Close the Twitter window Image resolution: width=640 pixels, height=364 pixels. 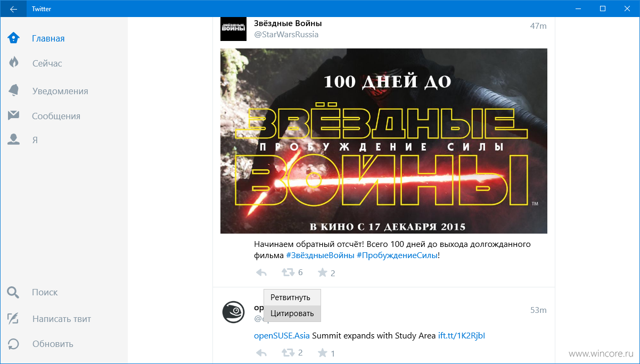627,9
